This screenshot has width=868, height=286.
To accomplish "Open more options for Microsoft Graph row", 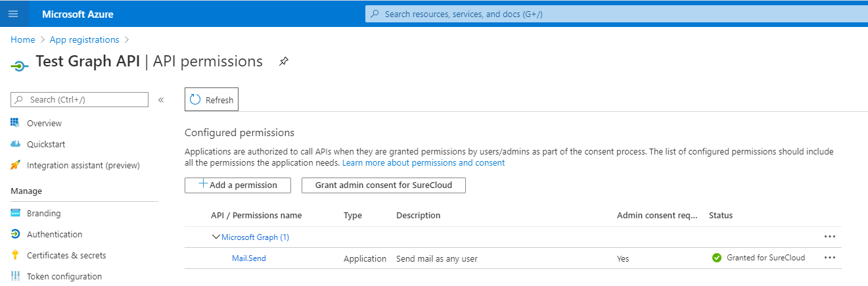I will [829, 237].
